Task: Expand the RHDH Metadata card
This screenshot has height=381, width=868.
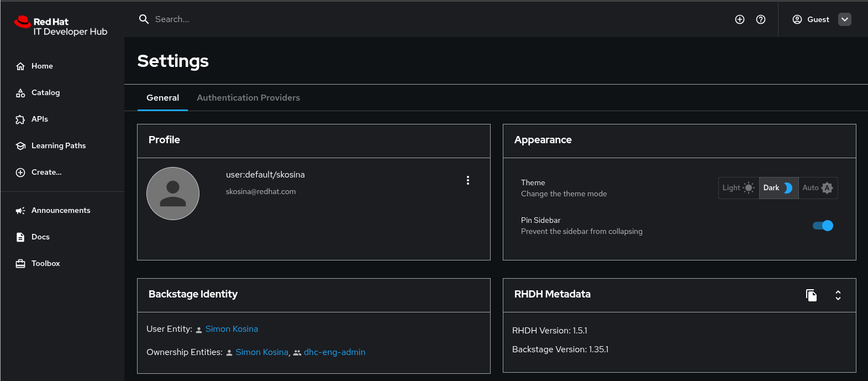Action: (838, 295)
